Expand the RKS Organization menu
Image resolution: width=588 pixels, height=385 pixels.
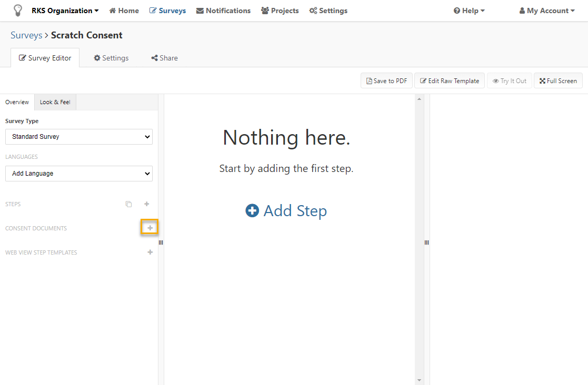tap(65, 11)
